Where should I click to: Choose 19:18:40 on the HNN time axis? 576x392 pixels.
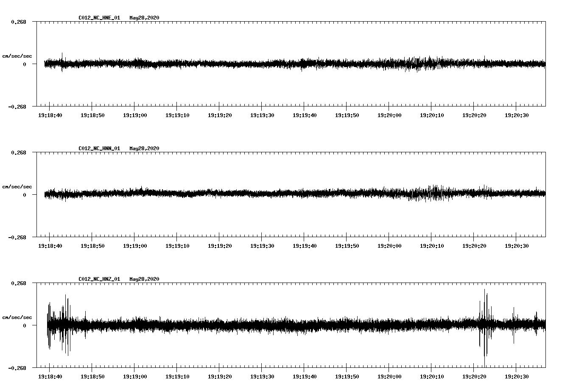pos(50,246)
